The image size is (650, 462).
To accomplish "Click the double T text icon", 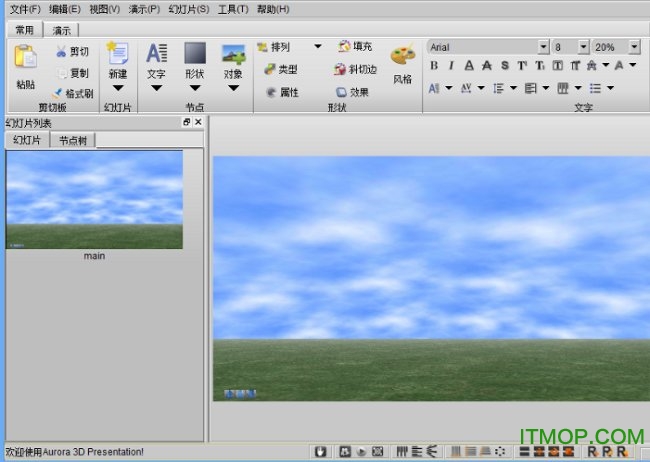I will tap(575, 66).
